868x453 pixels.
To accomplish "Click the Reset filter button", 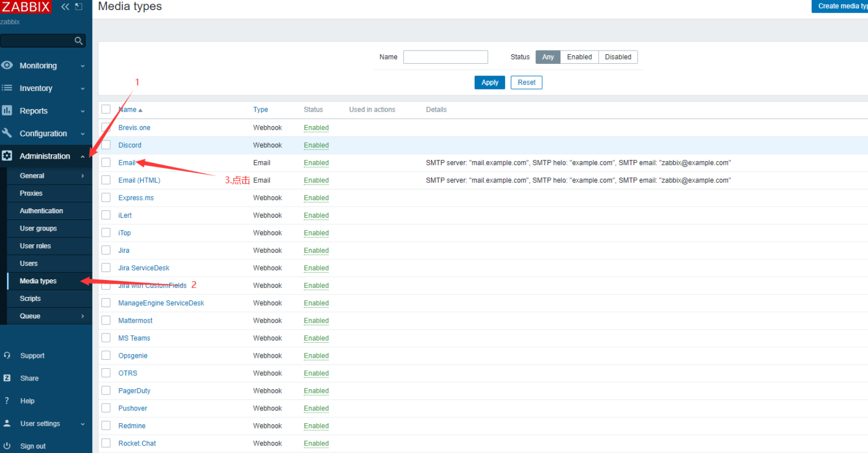I will click(x=526, y=83).
